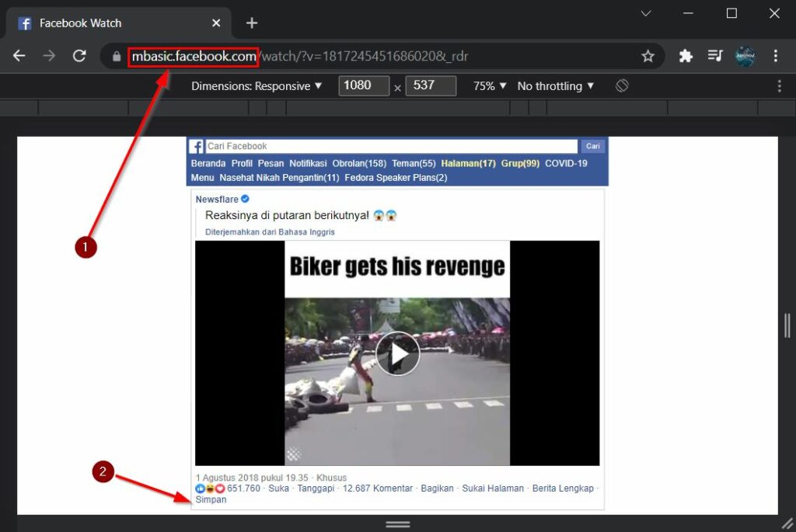This screenshot has width=796, height=532.
Task: Open the 75% zoom dropdown
Action: 490,86
